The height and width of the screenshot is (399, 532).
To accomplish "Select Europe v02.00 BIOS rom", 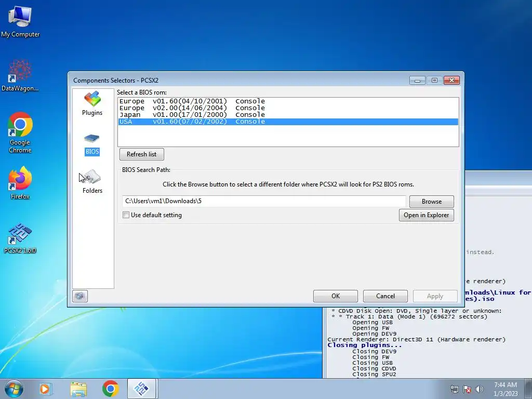I will pyautogui.click(x=288, y=108).
